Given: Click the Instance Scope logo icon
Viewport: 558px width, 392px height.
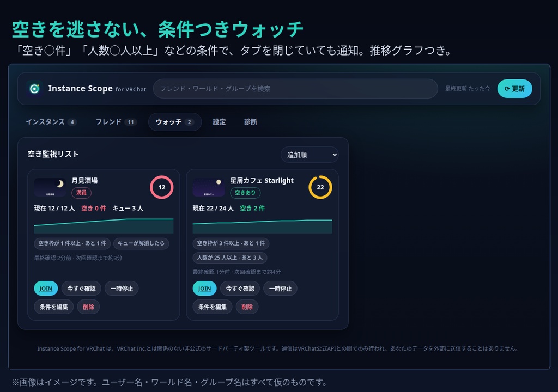Looking at the screenshot, I should click(34, 89).
